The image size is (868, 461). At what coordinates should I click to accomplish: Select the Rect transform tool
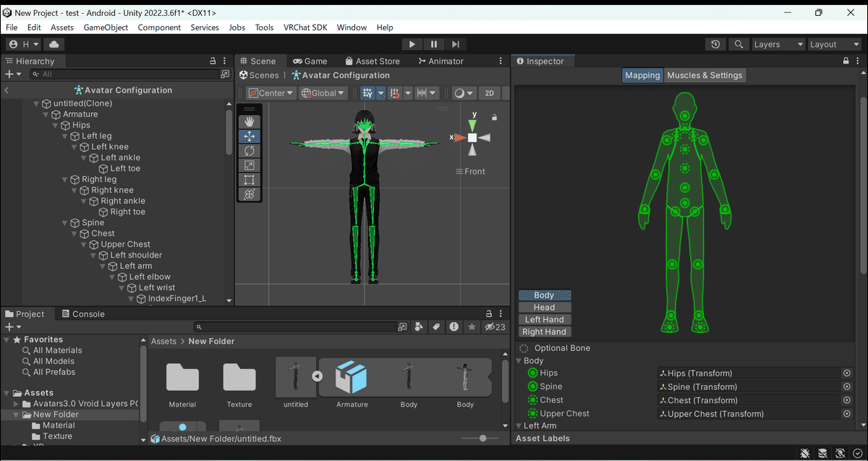(x=250, y=179)
